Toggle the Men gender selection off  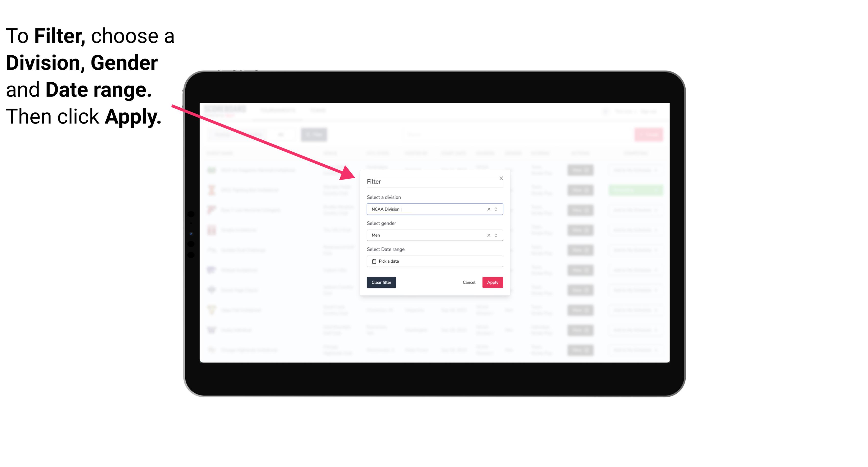coord(488,235)
